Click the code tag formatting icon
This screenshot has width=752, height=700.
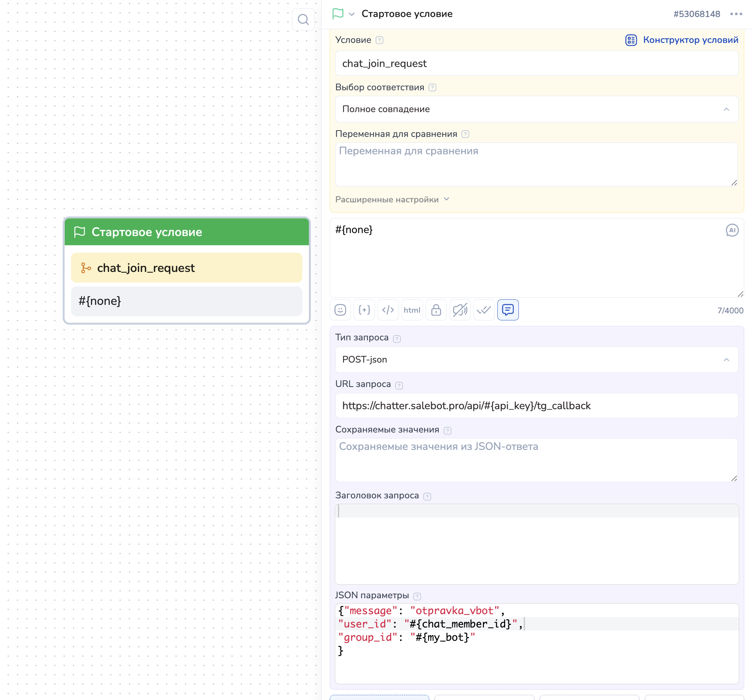pyautogui.click(x=388, y=310)
